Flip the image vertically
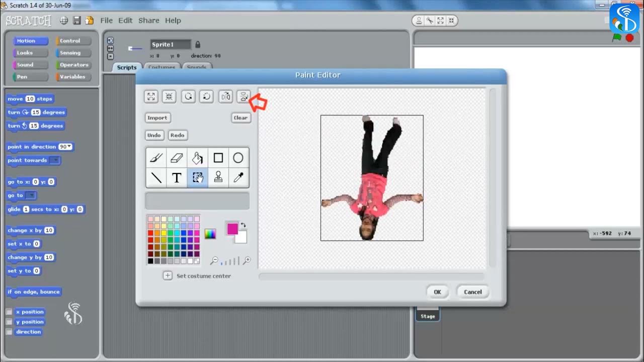 point(244,97)
